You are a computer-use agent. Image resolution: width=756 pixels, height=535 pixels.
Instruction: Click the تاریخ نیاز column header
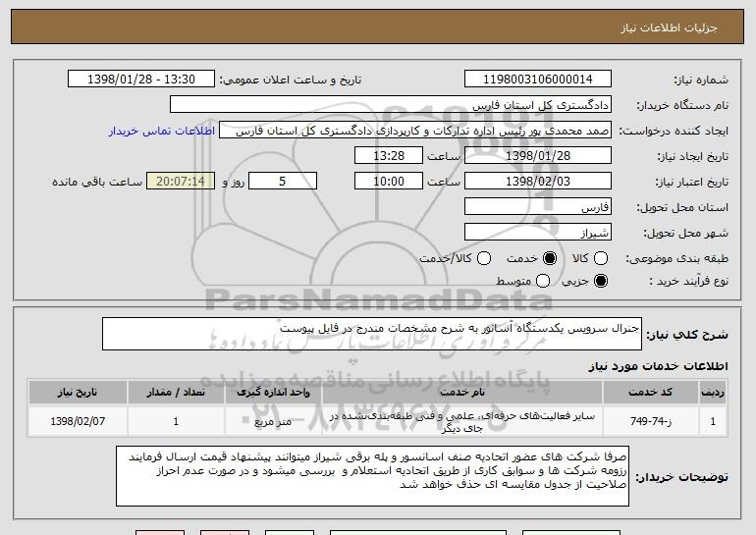pyautogui.click(x=78, y=393)
